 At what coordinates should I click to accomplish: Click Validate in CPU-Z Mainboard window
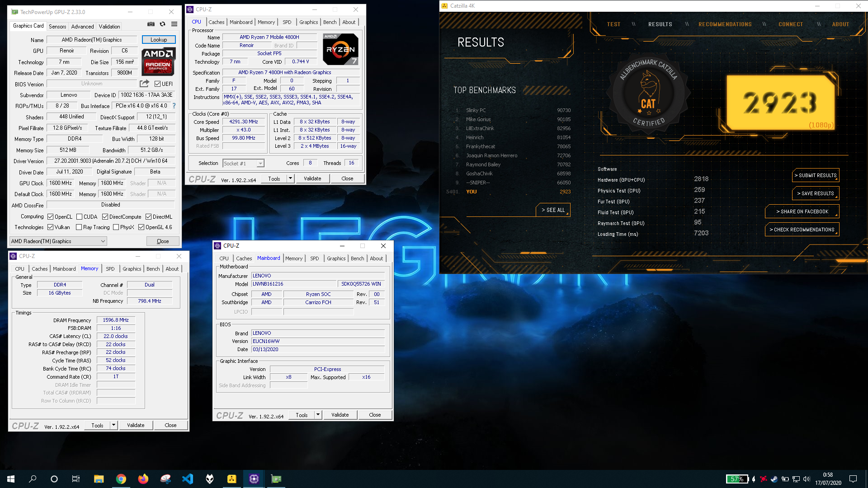point(340,415)
